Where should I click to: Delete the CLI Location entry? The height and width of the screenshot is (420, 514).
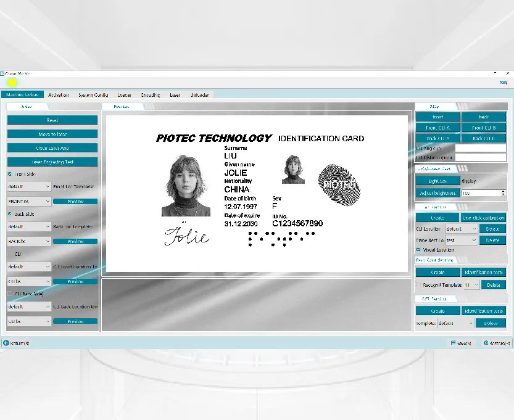click(x=492, y=229)
